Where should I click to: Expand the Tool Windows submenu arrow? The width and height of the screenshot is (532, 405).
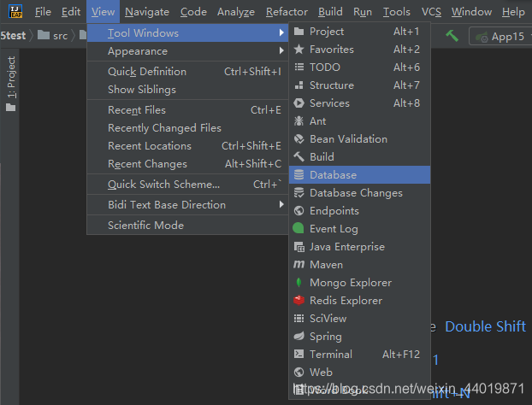coord(281,32)
